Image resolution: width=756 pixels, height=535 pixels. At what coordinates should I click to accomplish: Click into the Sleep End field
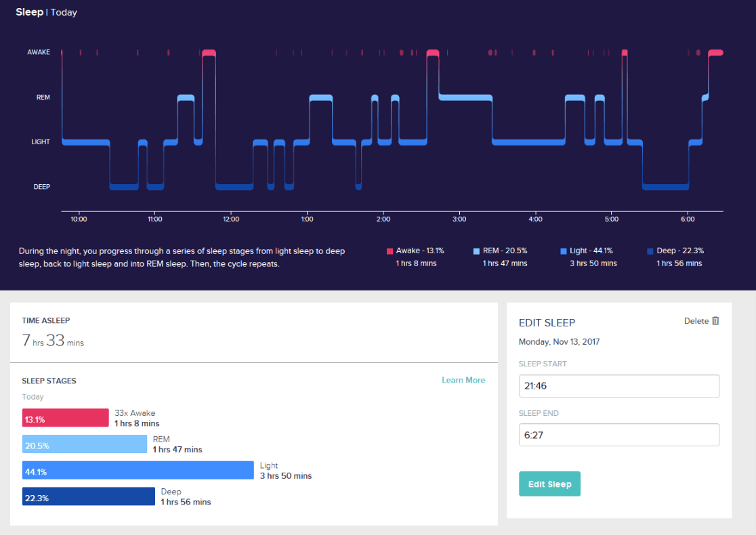pyautogui.click(x=618, y=435)
